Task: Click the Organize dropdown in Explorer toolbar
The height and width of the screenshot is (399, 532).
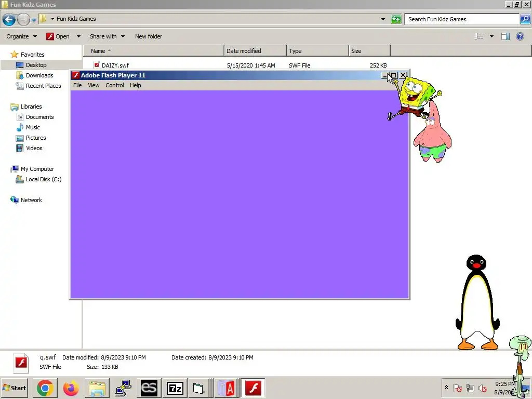Action: click(x=21, y=36)
